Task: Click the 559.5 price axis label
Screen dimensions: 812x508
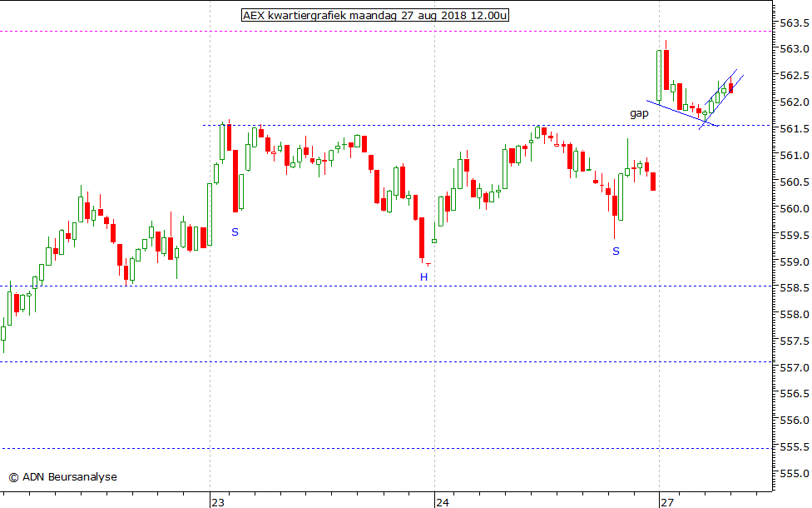Action: tap(795, 236)
